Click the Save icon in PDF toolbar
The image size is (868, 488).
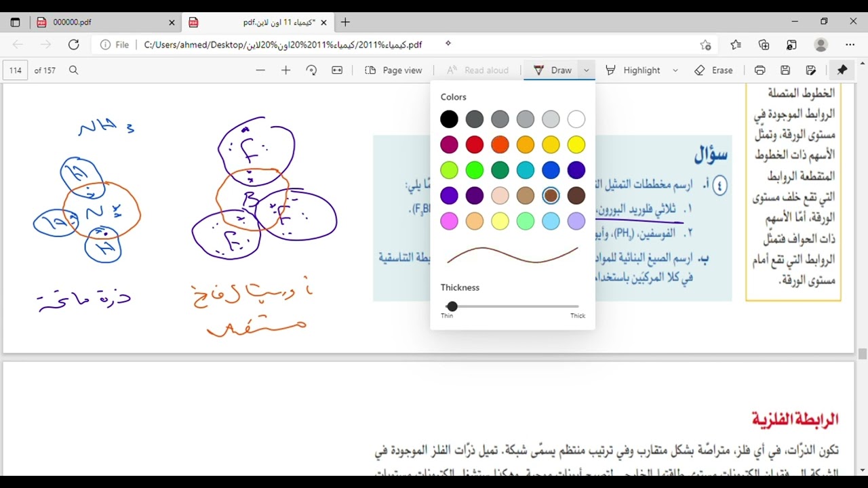pyautogui.click(x=785, y=70)
